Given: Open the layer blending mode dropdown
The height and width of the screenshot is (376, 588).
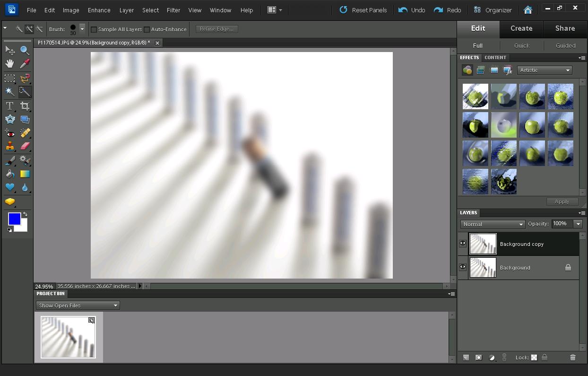Looking at the screenshot, I should point(492,224).
